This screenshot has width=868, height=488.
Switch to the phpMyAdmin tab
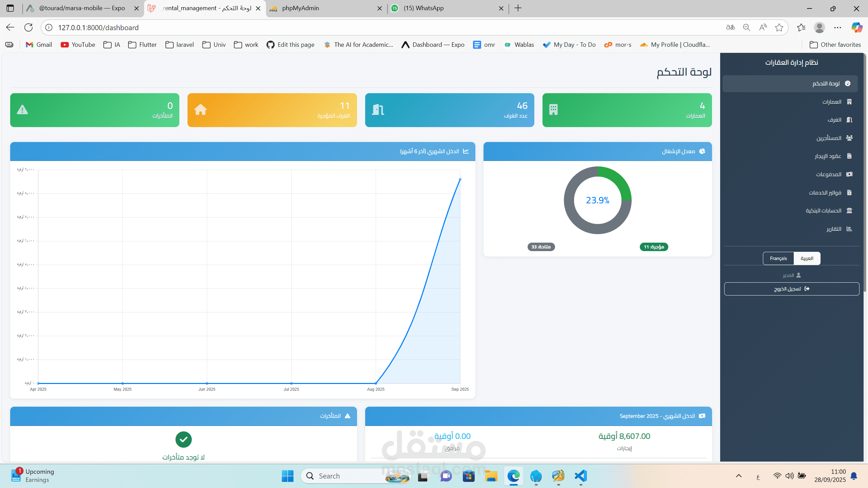point(300,8)
